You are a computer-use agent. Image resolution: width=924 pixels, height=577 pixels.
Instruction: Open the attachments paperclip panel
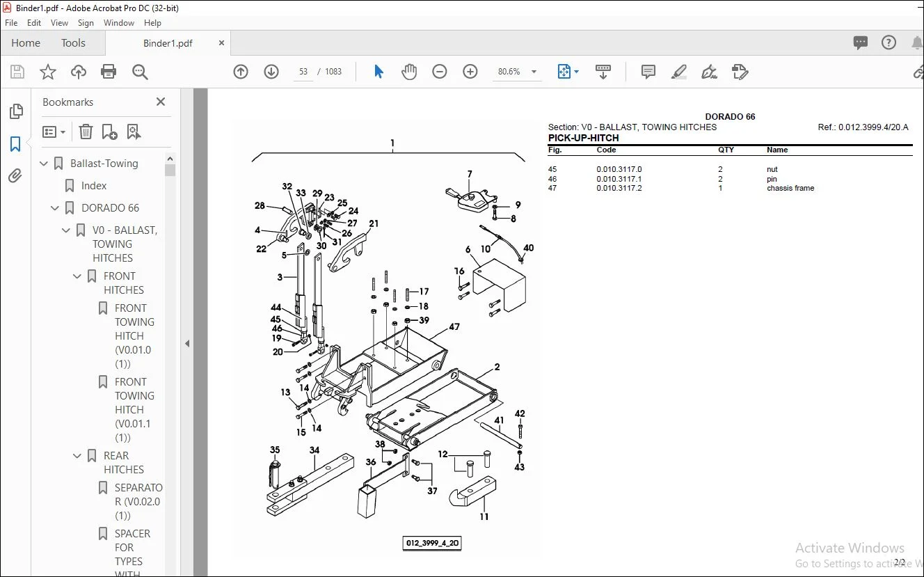tap(15, 176)
